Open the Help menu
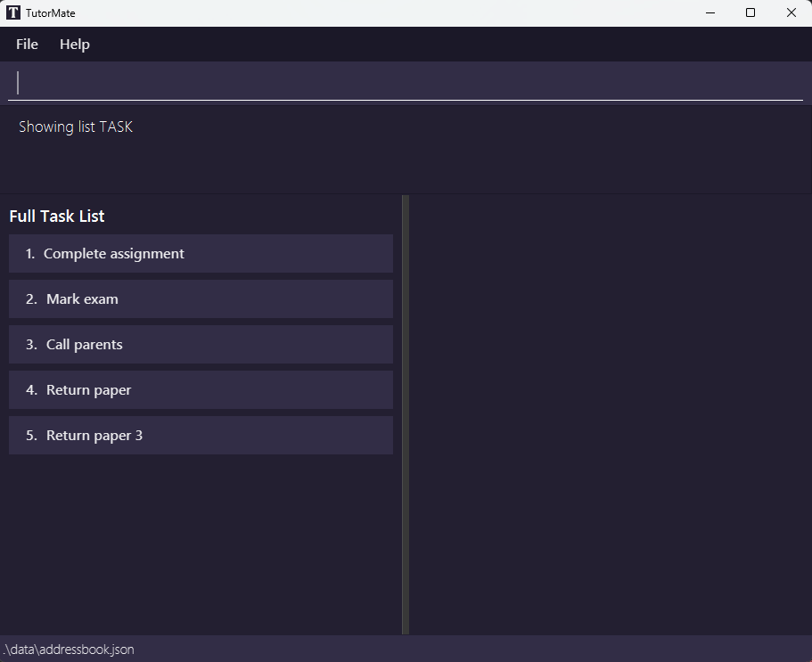Screen dimensions: 812x662 pyautogui.click(x=75, y=45)
